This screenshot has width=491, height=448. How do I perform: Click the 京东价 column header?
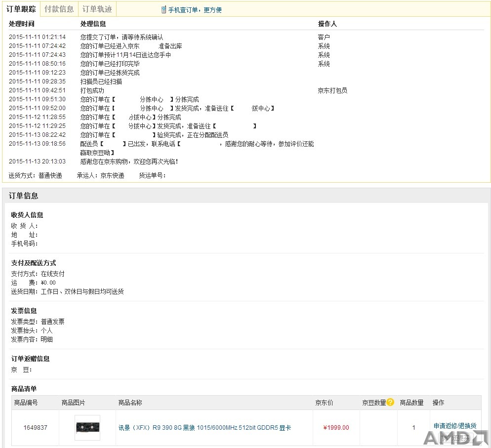324,403
